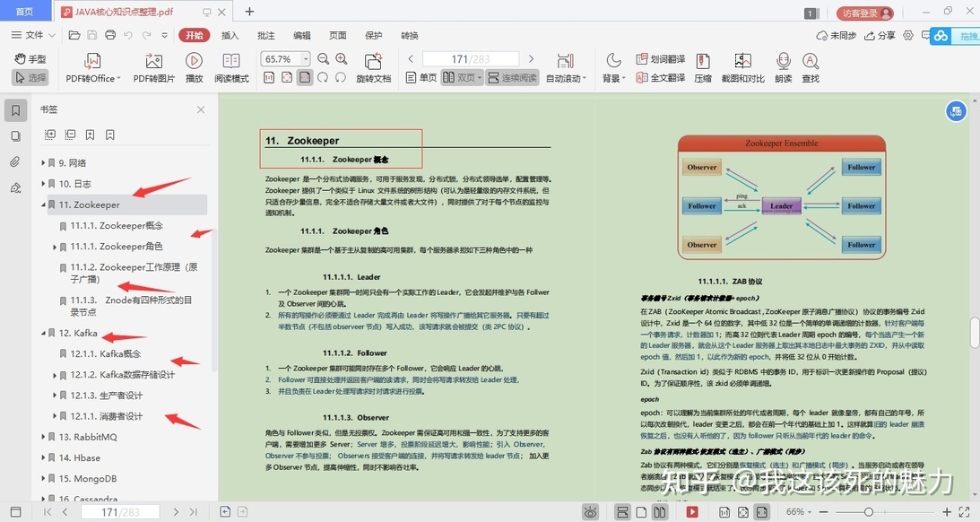Open the 文件 file menu
This screenshot has height=522, width=980.
pyautogui.click(x=34, y=35)
